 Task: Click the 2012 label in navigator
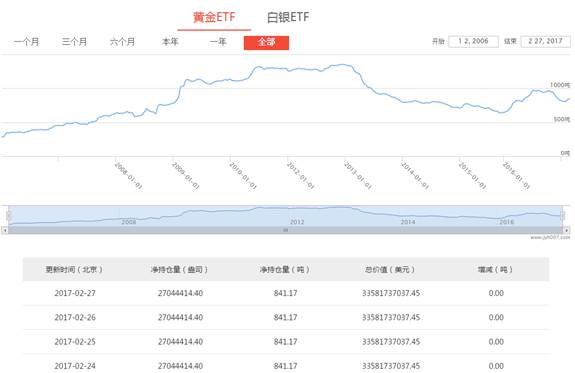pos(297,222)
